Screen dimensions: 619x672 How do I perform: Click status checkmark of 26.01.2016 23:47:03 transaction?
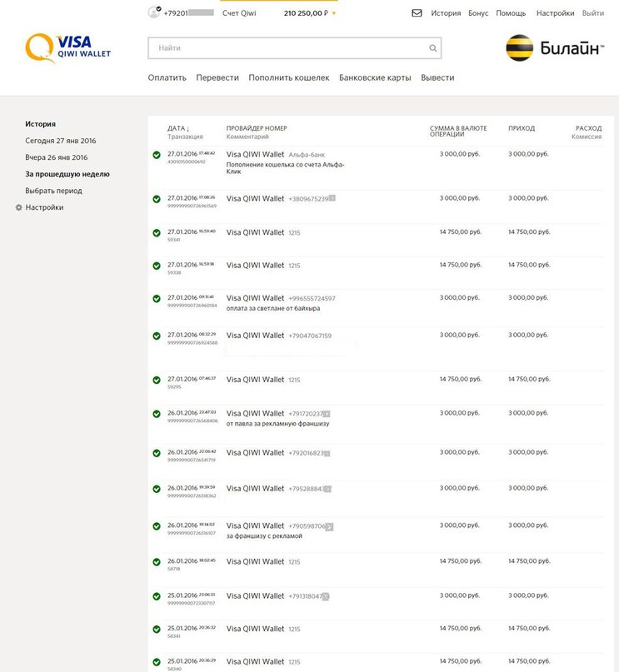[157, 414]
